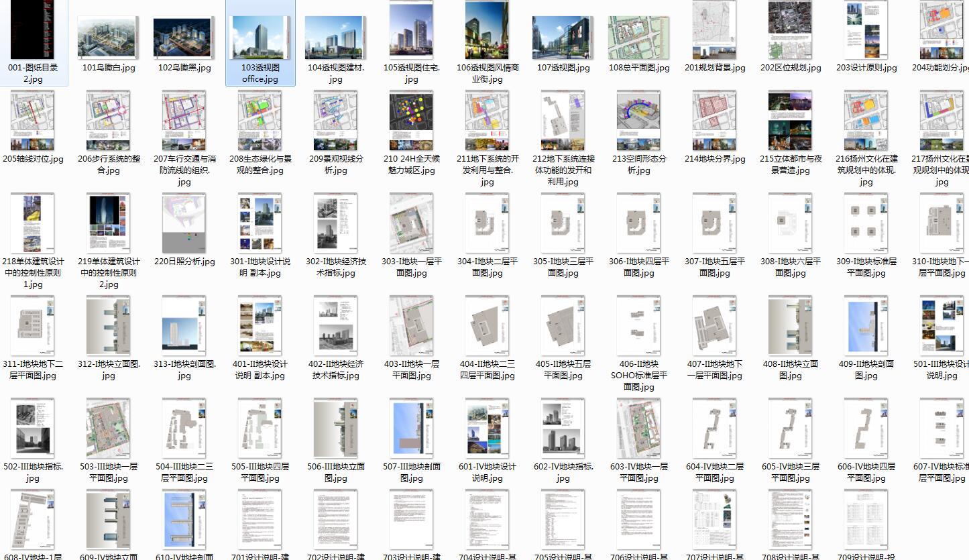Click the 507-III地块剖面图.jpg file name

click(412, 472)
